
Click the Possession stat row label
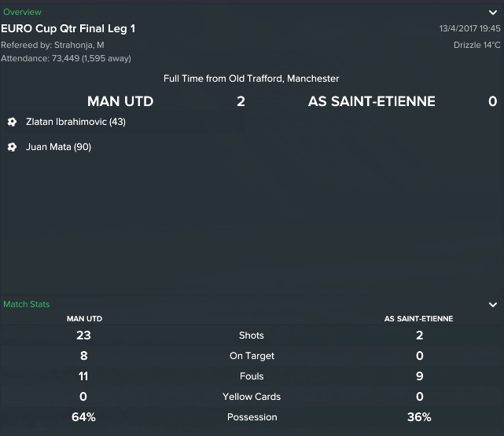click(x=252, y=417)
